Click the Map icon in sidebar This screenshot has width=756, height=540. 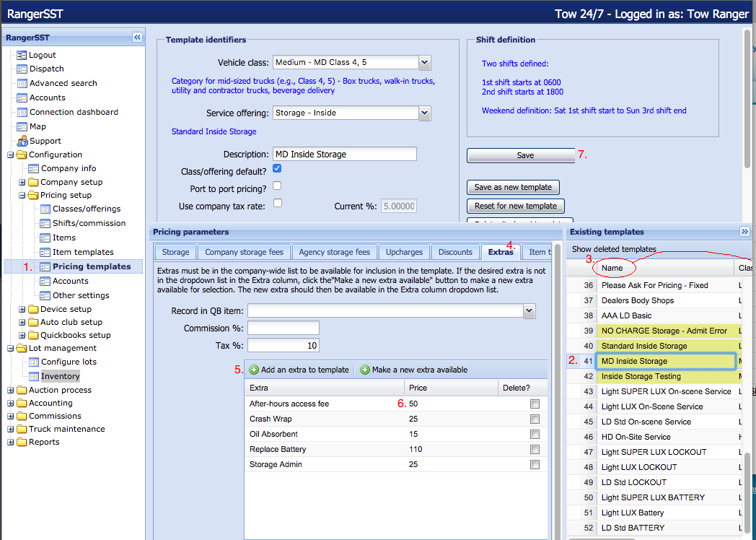pos(21,126)
